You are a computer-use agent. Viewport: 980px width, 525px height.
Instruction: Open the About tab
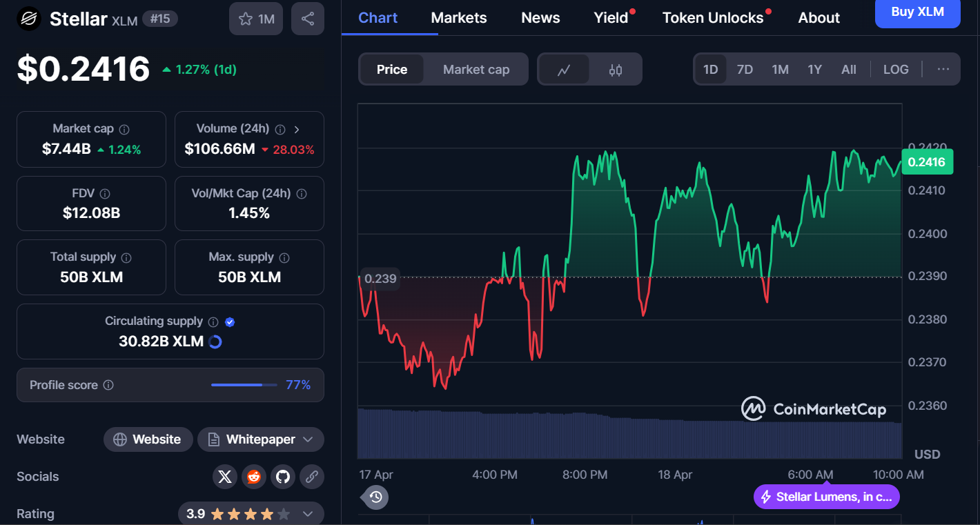click(819, 18)
